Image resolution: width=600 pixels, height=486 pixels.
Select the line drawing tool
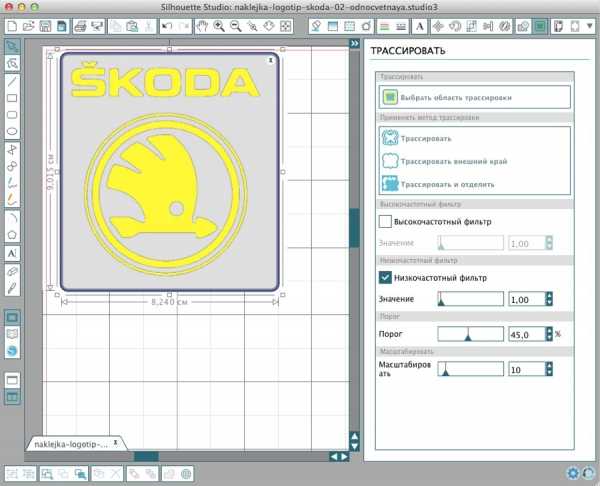(12, 81)
